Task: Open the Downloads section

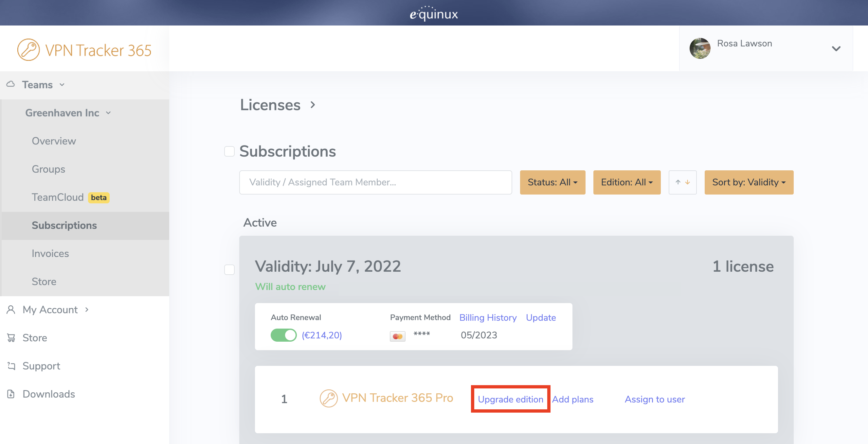Action: 49,394
